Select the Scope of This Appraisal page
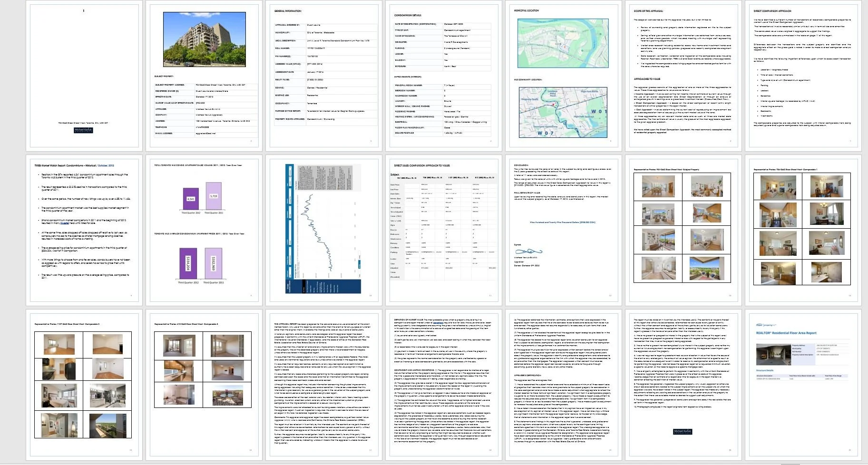 (x=683, y=76)
